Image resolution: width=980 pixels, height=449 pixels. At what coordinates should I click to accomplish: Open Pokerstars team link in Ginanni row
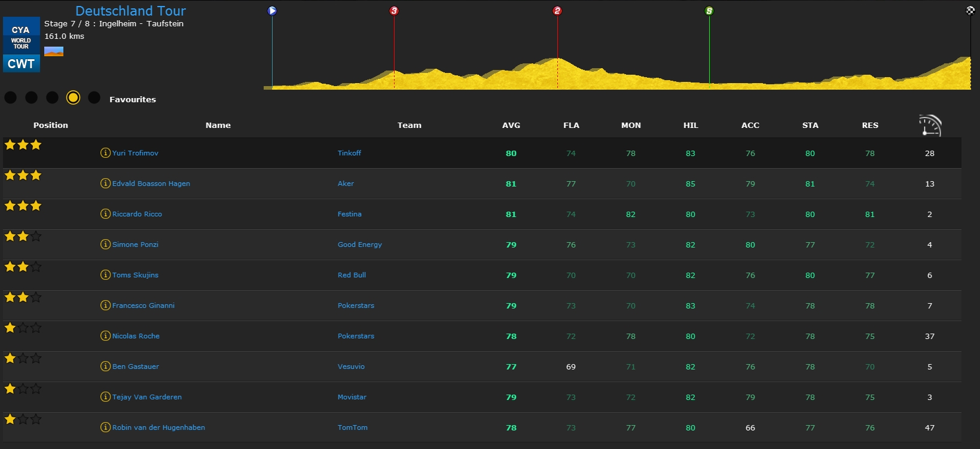click(356, 306)
